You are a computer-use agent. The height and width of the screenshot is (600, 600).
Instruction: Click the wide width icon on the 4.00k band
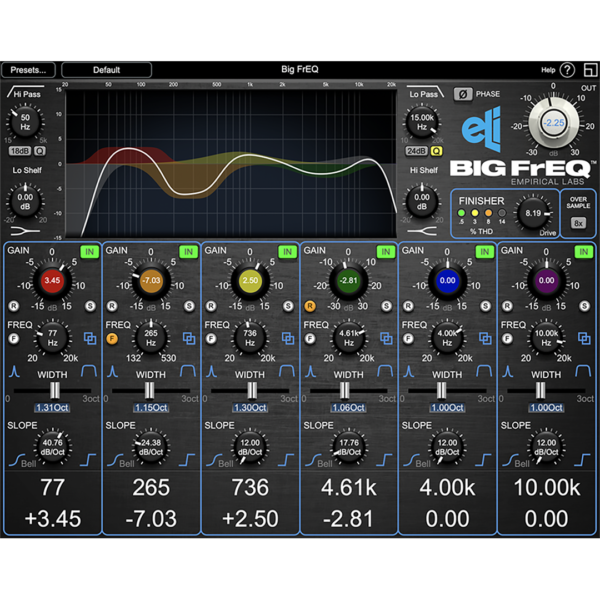click(484, 372)
